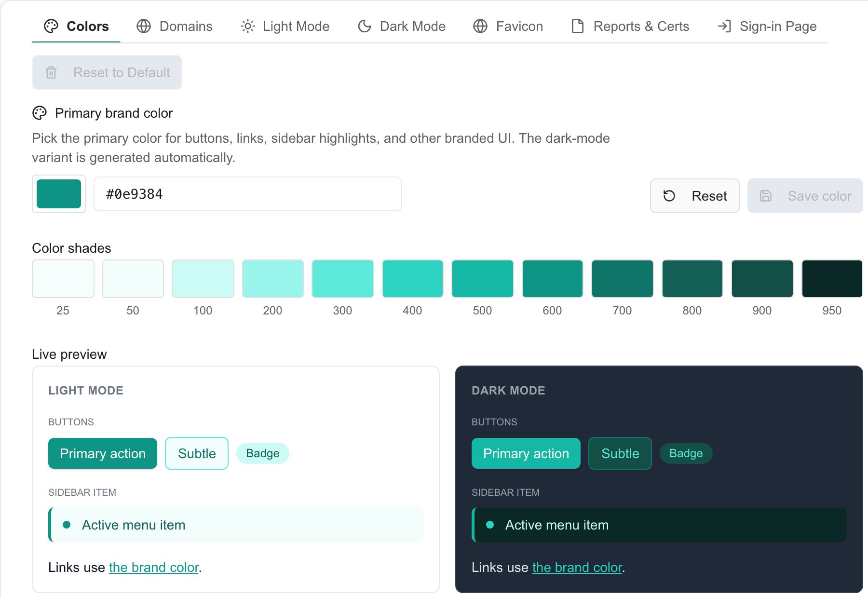The width and height of the screenshot is (868, 598).
Task: Select the shade 600 swatch
Action: click(x=553, y=279)
